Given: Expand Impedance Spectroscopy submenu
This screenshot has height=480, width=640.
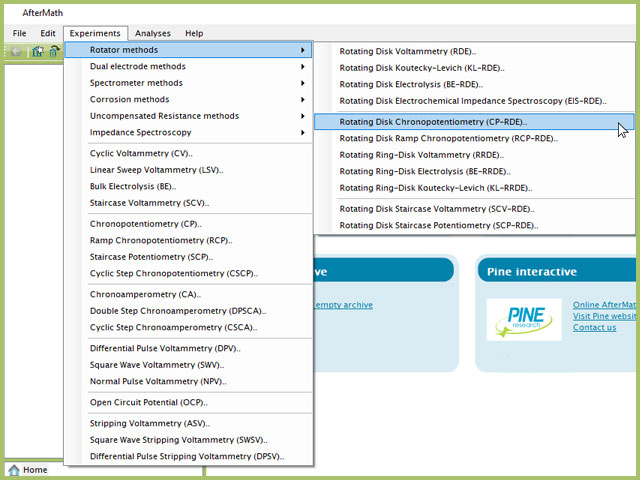Looking at the screenshot, I should [x=188, y=133].
